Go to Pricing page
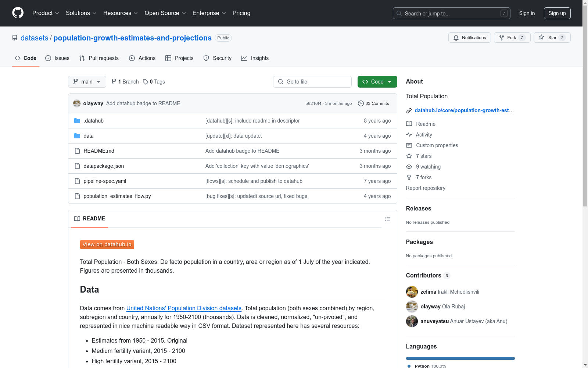This screenshot has width=588, height=368. (x=241, y=13)
